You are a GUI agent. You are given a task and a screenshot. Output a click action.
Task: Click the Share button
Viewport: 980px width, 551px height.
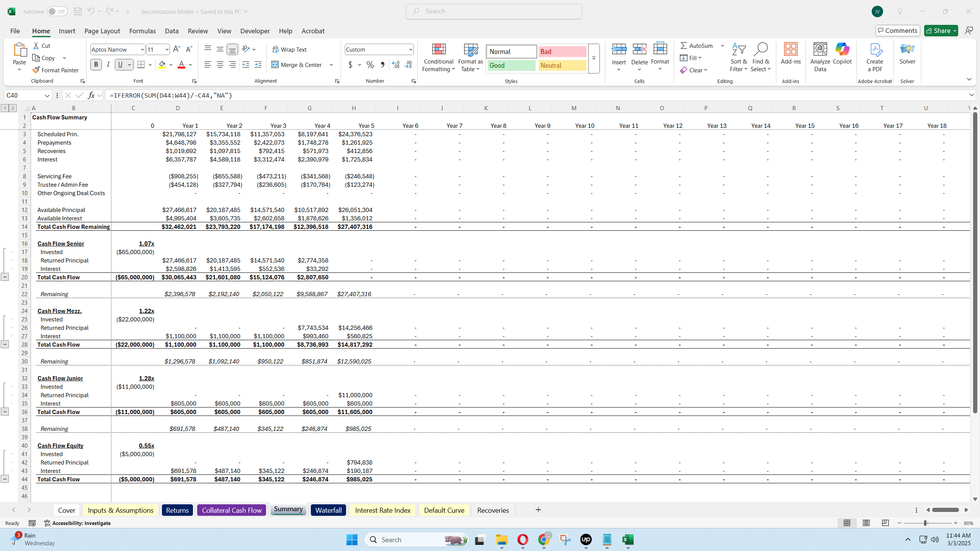(x=941, y=31)
